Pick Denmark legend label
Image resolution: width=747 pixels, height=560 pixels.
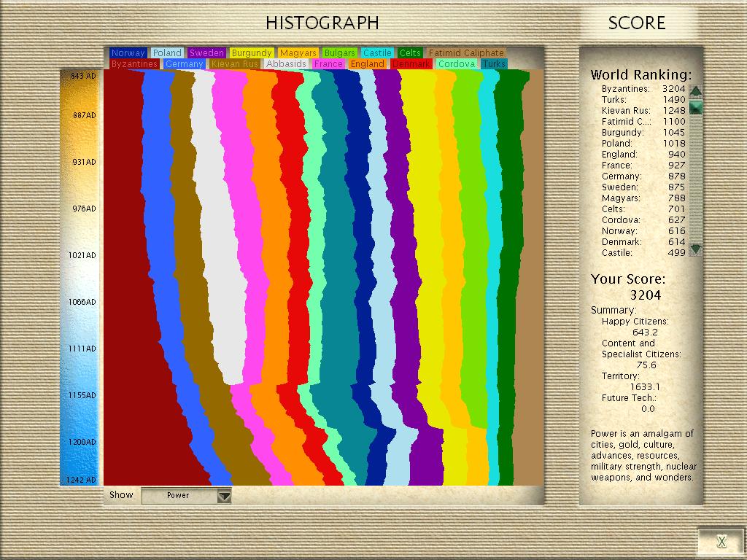(x=411, y=64)
